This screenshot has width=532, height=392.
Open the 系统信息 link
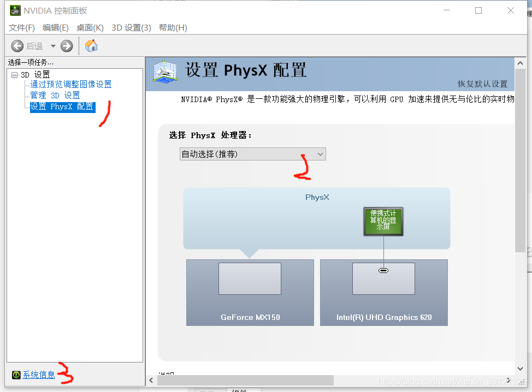tap(39, 375)
